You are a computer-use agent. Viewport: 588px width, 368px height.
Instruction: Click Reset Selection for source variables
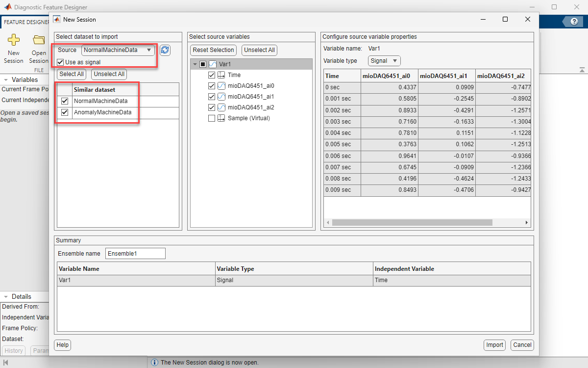pyautogui.click(x=213, y=50)
